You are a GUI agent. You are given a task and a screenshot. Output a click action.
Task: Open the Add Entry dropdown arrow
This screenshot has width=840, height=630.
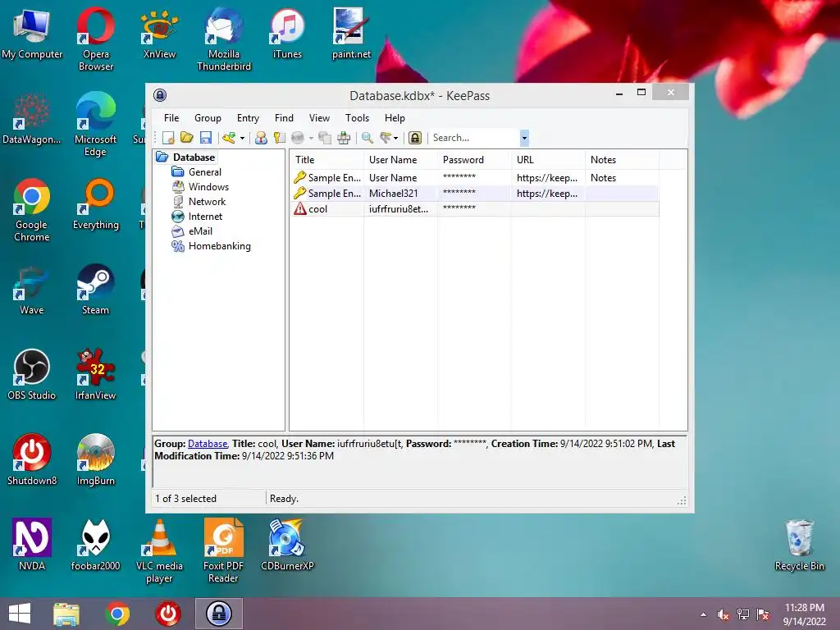click(242, 138)
